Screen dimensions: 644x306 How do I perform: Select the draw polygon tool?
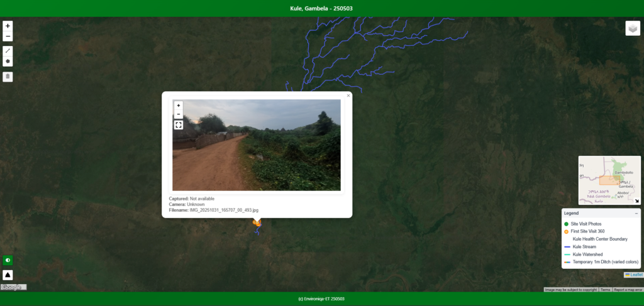point(8,62)
